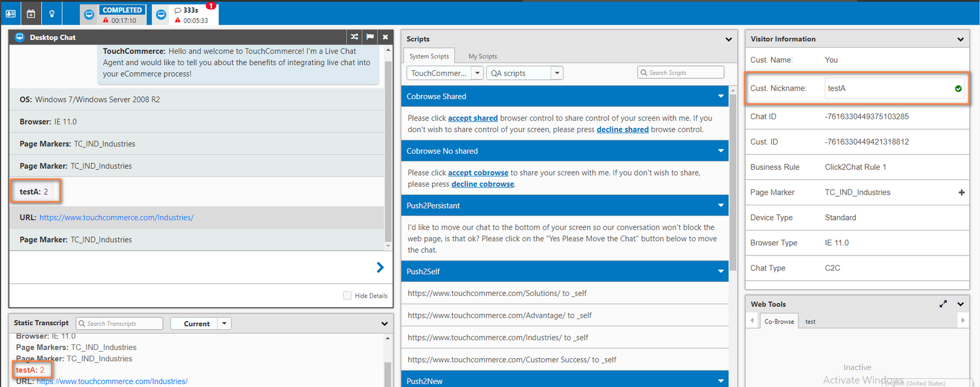Collapse the Visitor Information panel
Viewport: 980px width, 387px height.
click(960, 39)
